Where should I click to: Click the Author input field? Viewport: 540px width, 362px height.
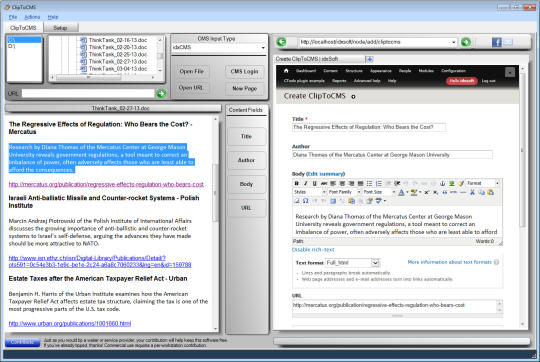[392, 155]
